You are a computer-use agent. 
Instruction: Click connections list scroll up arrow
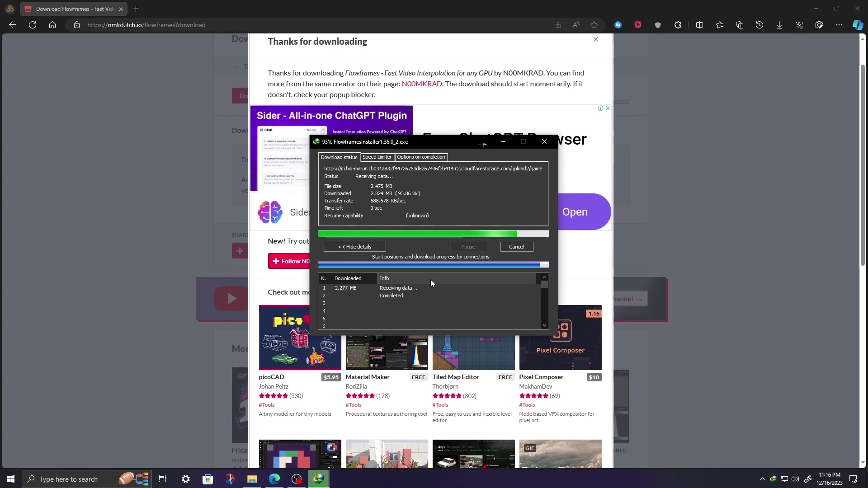tap(544, 277)
